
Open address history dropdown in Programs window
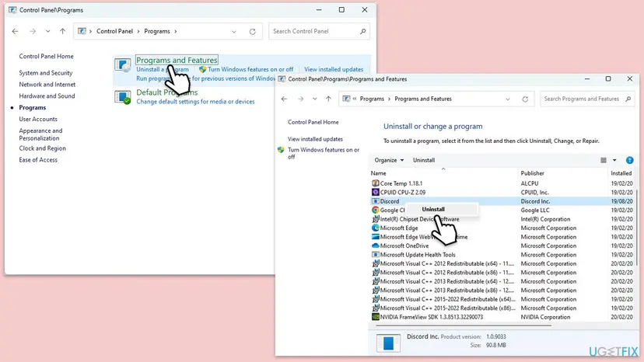pos(233,32)
